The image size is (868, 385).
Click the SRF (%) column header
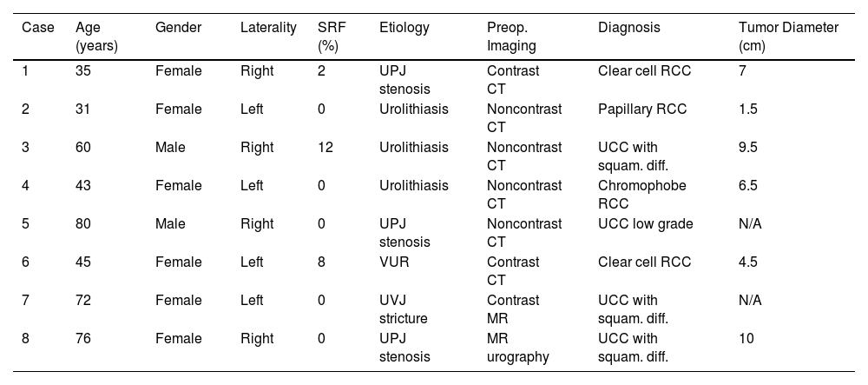click(326, 36)
